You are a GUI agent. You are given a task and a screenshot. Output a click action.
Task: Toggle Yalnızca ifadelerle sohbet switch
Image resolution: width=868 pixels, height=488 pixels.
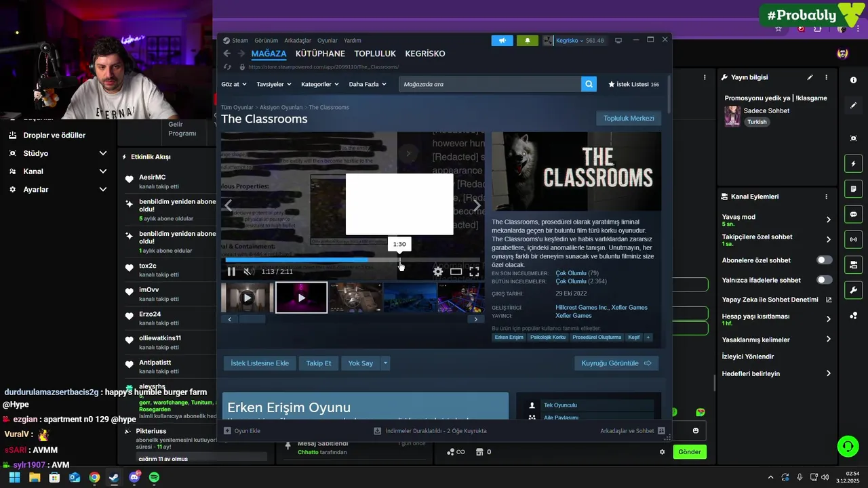click(x=824, y=280)
